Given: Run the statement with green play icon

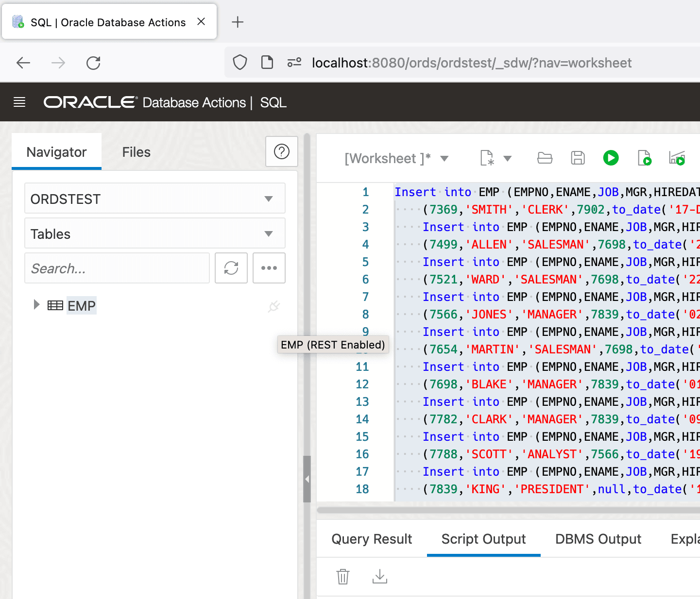Looking at the screenshot, I should coord(611,158).
